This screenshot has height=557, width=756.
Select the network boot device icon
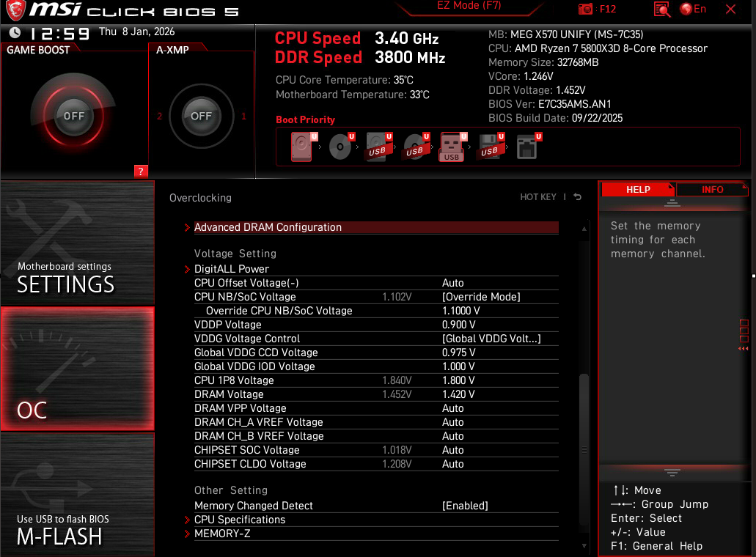(x=528, y=147)
